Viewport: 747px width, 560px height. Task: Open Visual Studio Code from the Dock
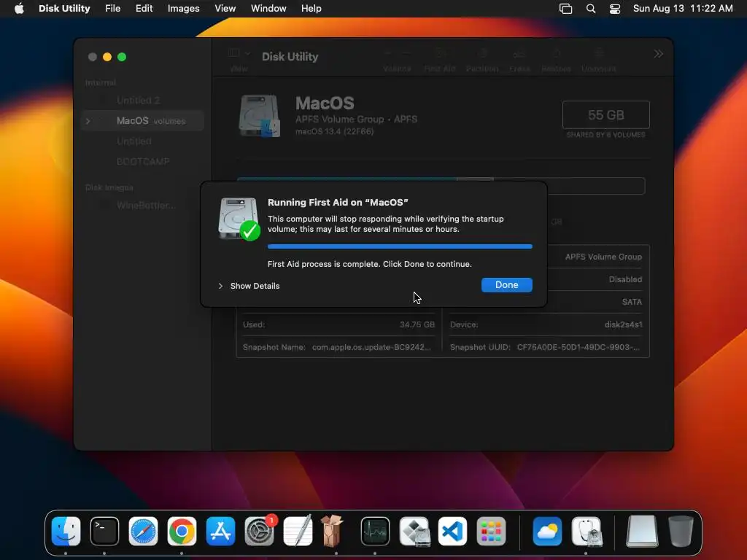(452, 531)
